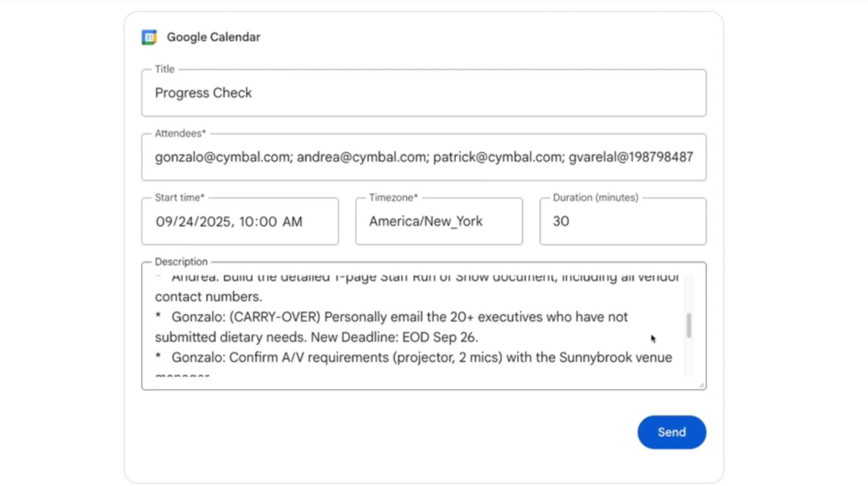Click the Description scrollbar thumb

click(x=689, y=325)
